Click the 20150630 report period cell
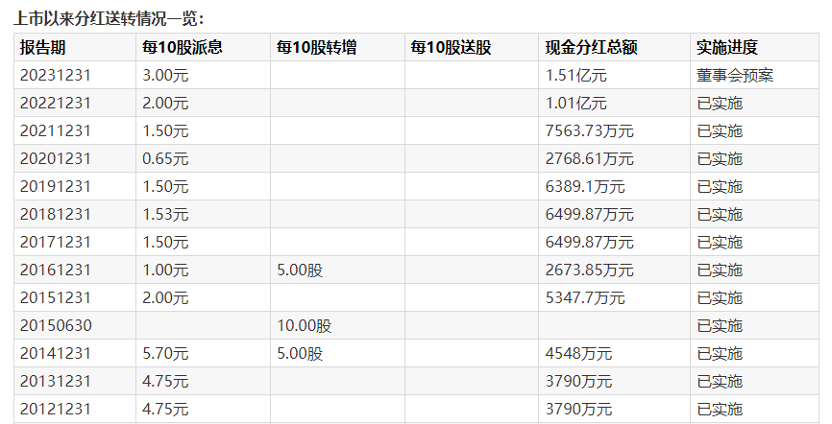The width and height of the screenshot is (832, 424). (x=55, y=326)
